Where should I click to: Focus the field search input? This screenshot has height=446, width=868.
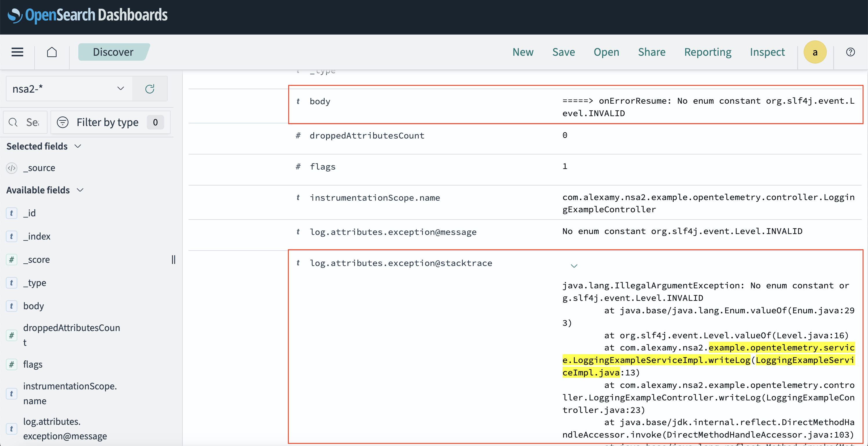click(26, 122)
